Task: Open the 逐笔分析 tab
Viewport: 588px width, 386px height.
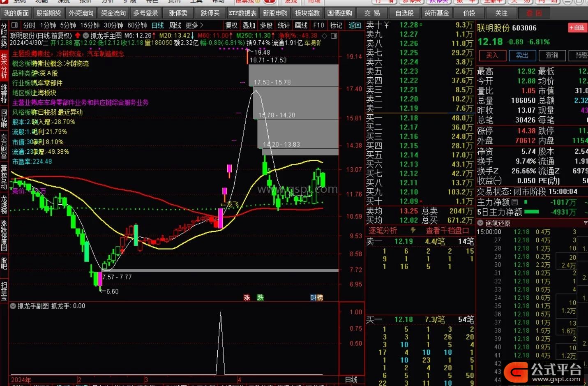Action: pos(383,231)
